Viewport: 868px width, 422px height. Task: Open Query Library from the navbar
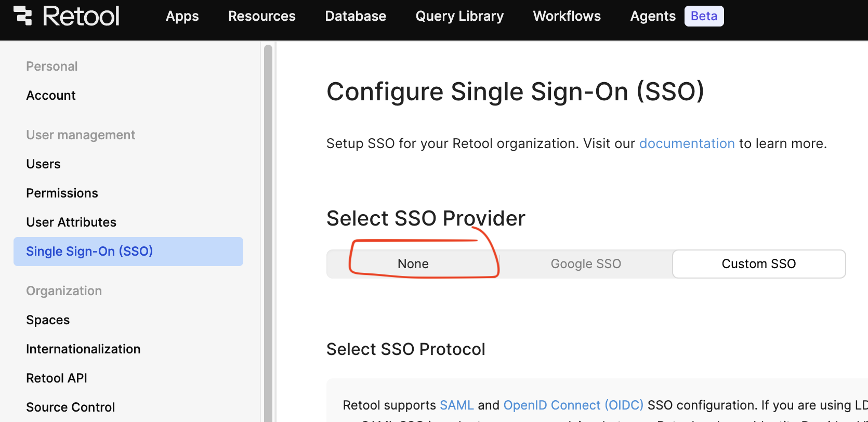click(x=459, y=16)
